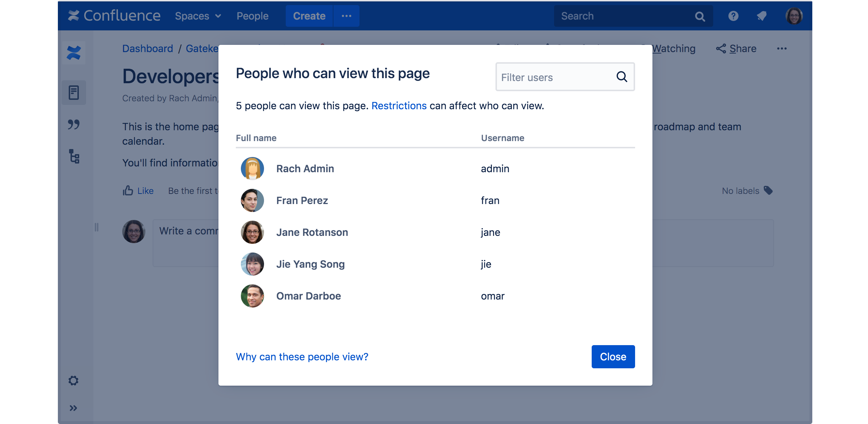Click the Create button in navbar
This screenshot has width=868, height=424.
click(309, 16)
